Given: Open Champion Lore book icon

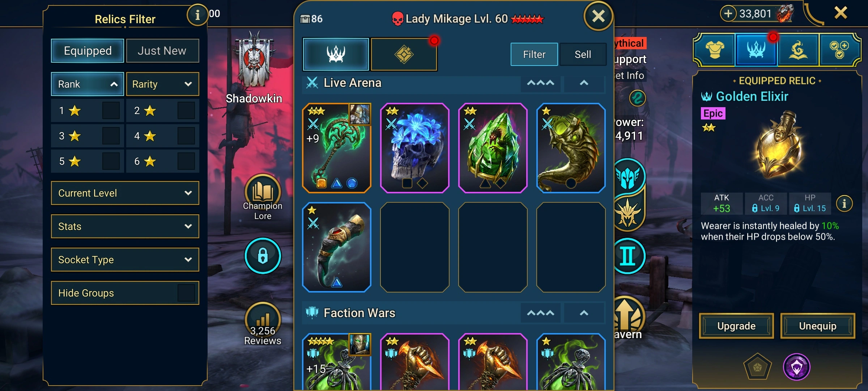Looking at the screenshot, I should click(x=263, y=192).
